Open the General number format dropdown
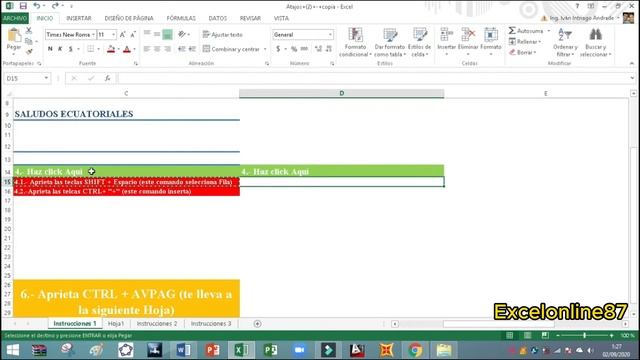The width and height of the screenshot is (640, 360). pos(330,35)
